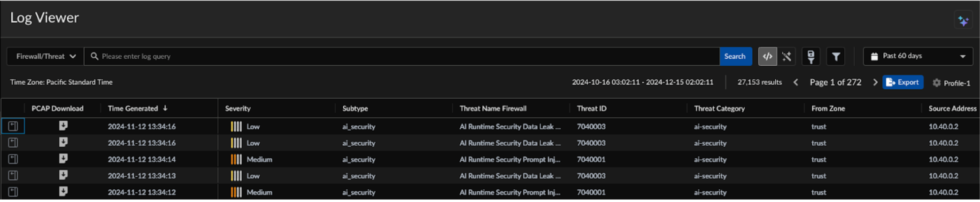This screenshot has width=980, height=202.
Task: Expand the Firewall/Threat log type dropdown
Action: click(46, 56)
